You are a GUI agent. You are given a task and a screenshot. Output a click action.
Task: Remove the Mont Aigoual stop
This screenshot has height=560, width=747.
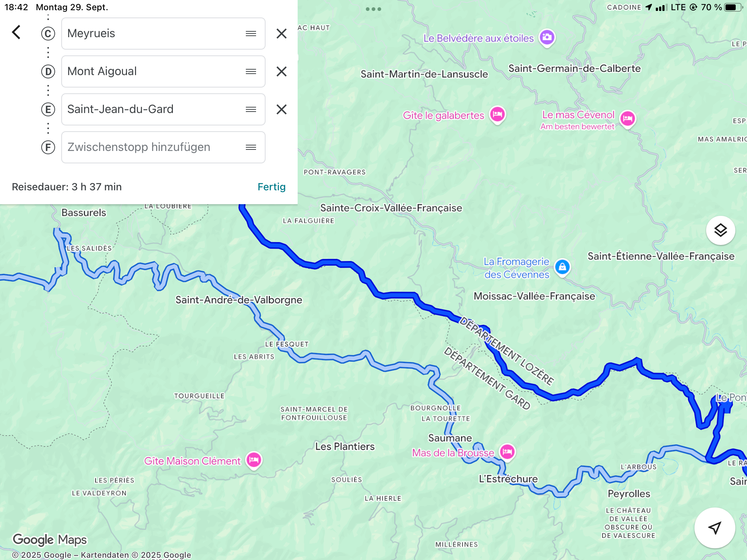click(282, 71)
